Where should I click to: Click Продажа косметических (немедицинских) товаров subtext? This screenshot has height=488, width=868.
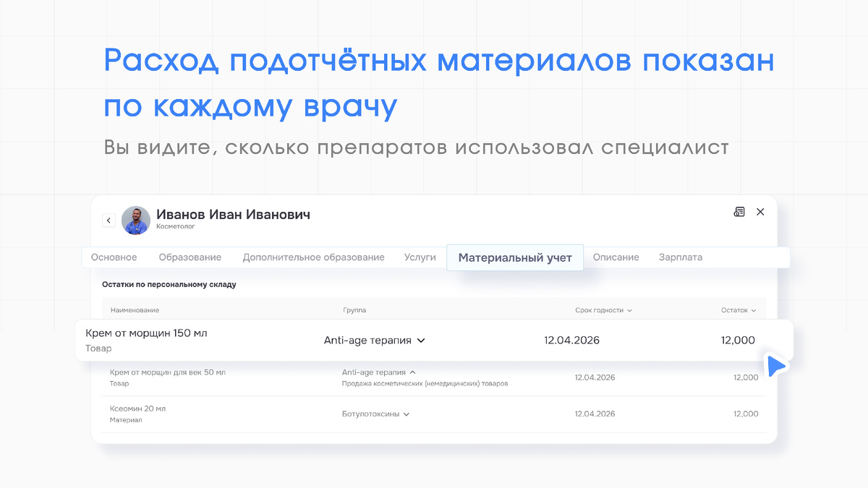(425, 384)
